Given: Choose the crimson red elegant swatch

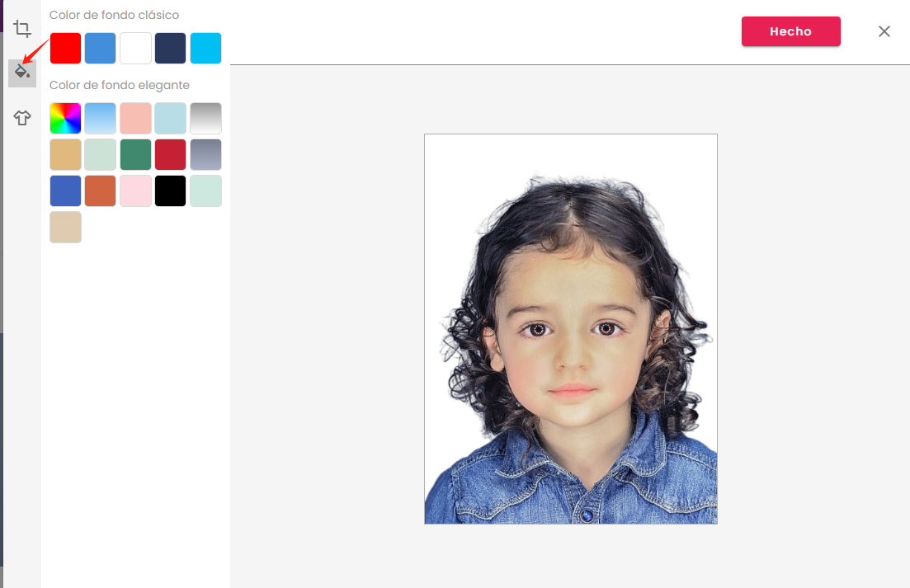Looking at the screenshot, I should (x=171, y=154).
